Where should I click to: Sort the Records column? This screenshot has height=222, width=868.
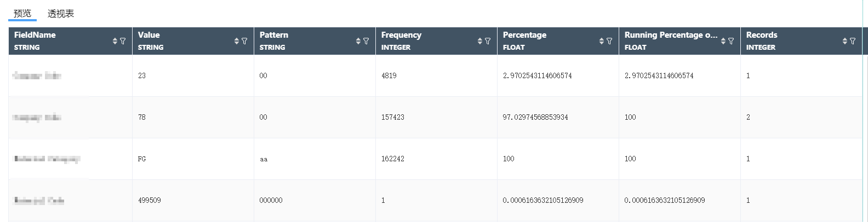click(x=845, y=41)
